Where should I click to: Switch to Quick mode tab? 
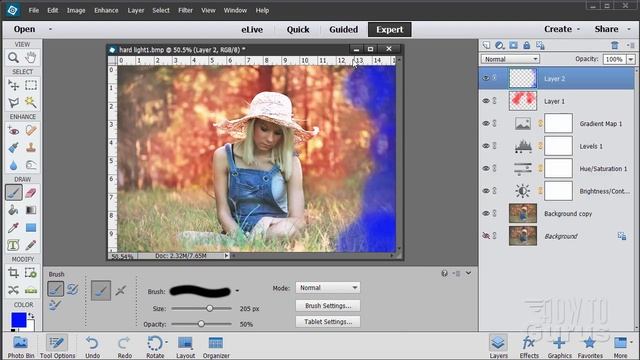click(298, 29)
